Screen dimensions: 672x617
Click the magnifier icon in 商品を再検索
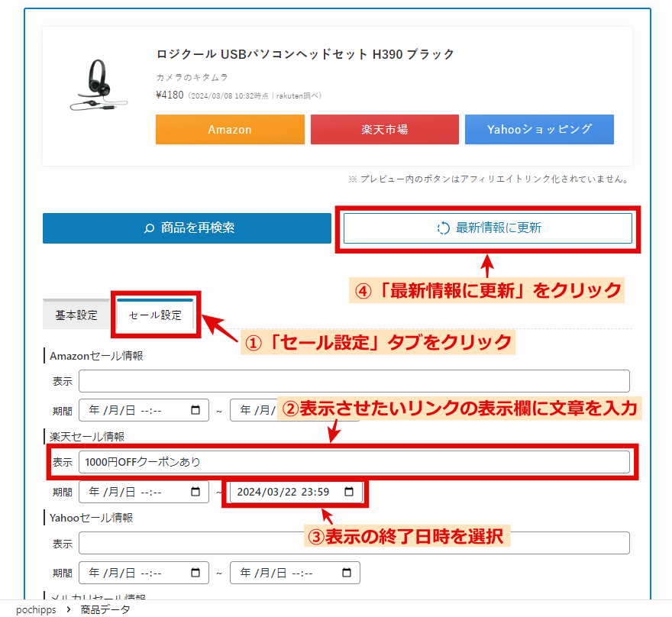pyautogui.click(x=149, y=228)
